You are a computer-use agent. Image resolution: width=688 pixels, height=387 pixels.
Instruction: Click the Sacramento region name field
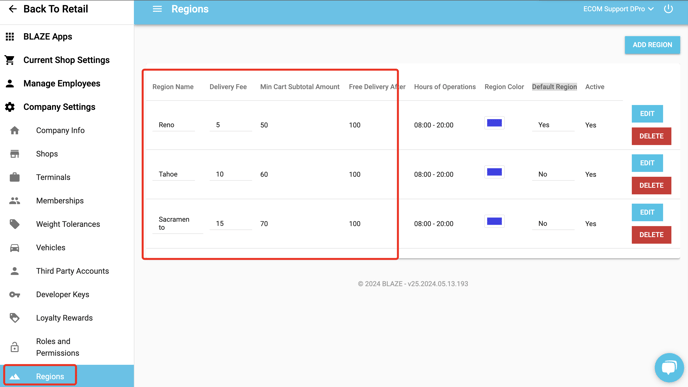(177, 223)
